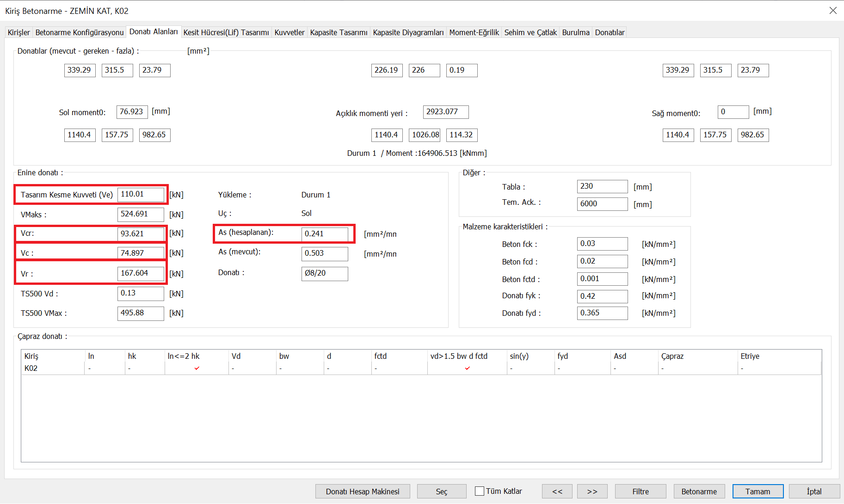Viewport: 844px width, 504px height.
Task: Select the Tasarım Kesme Kuvveti (Ve) field
Action: [141, 194]
